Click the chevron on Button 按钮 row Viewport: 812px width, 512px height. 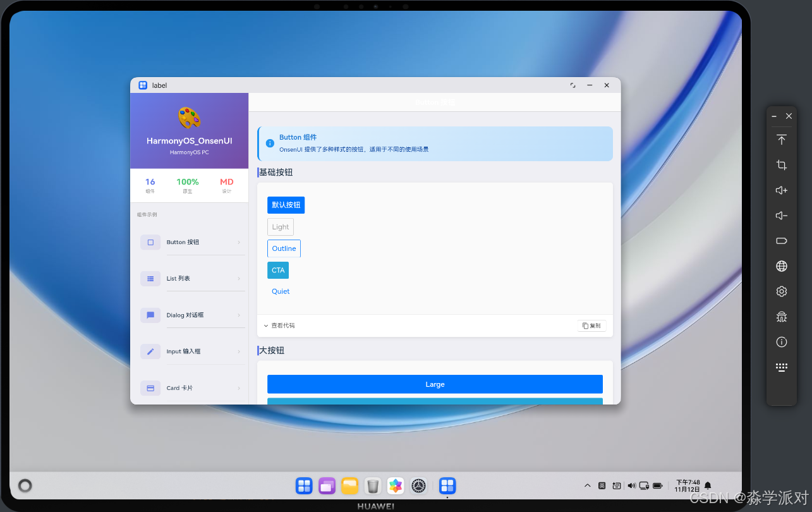pos(239,242)
